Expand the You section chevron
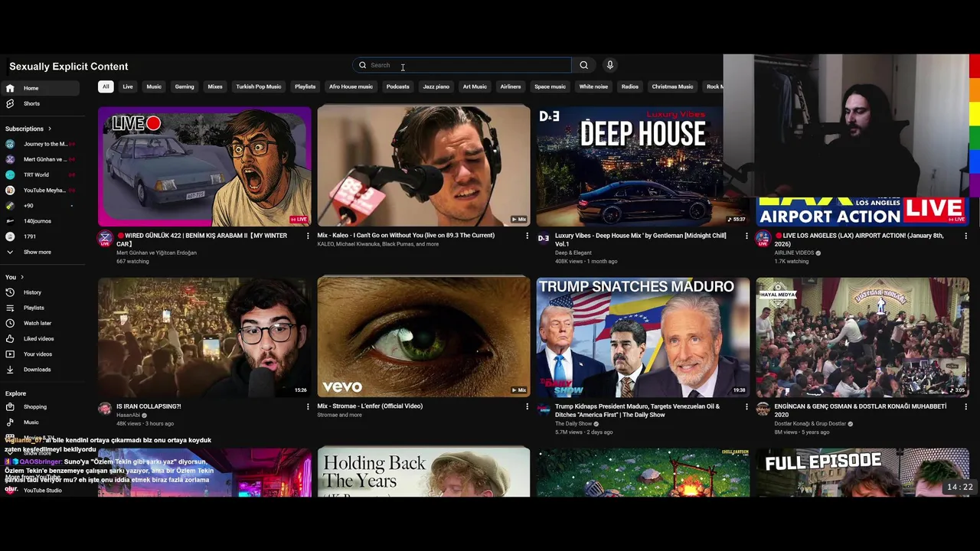Image resolution: width=980 pixels, height=551 pixels. (x=22, y=277)
